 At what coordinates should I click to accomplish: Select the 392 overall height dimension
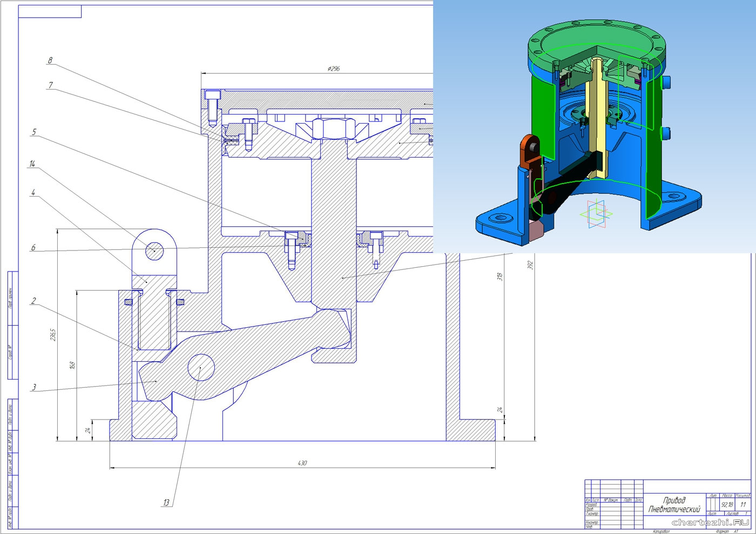pyautogui.click(x=530, y=265)
